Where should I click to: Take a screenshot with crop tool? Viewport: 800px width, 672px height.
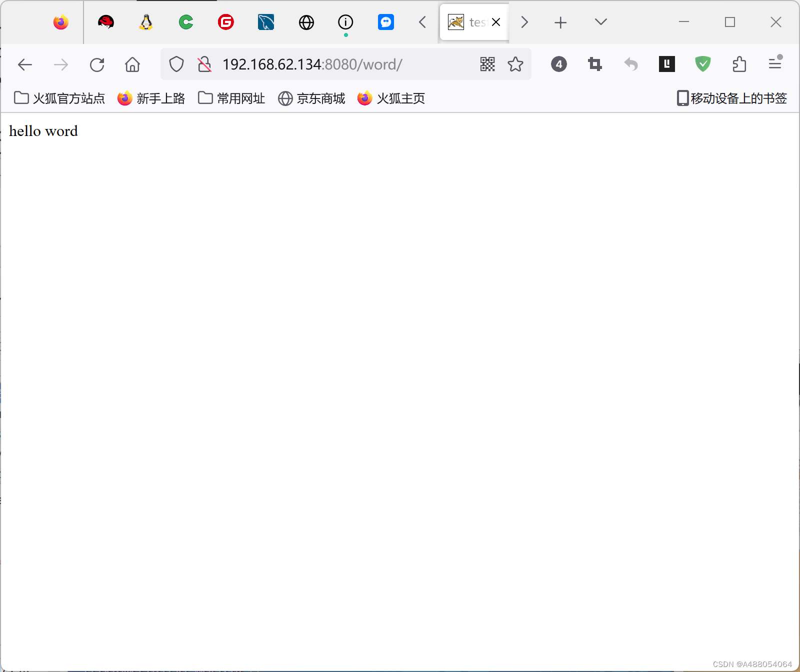coord(595,64)
